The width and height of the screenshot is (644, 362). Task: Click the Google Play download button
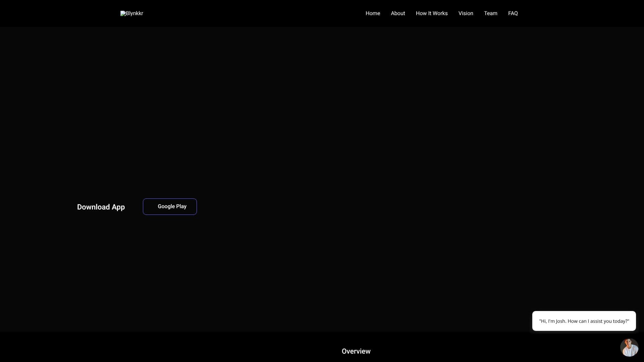pyautogui.click(x=170, y=206)
